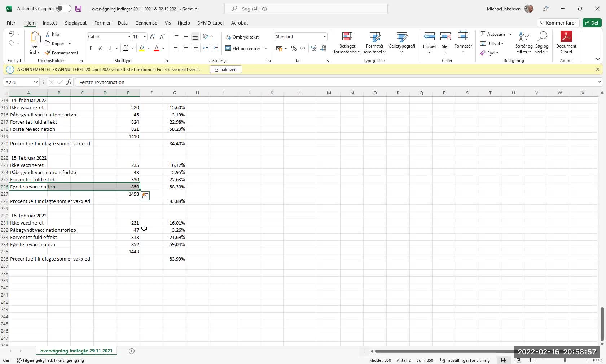Open the Calibri font name dropdown
This screenshot has height=364, width=606.
[128, 37]
